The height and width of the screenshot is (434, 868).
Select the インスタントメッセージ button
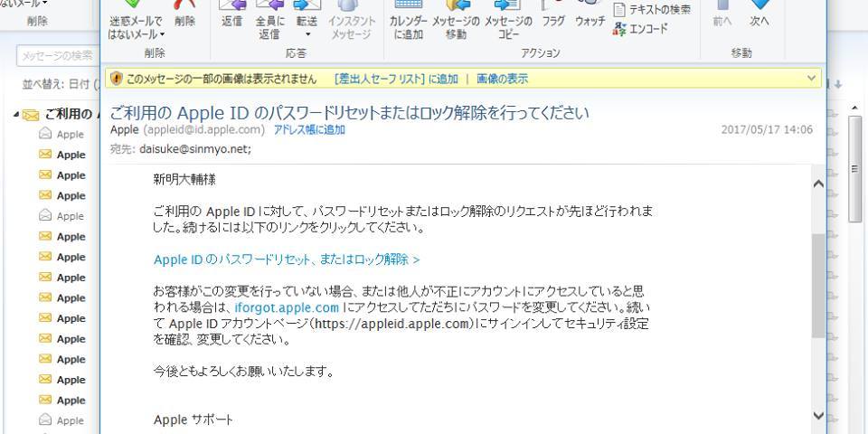pyautogui.click(x=352, y=20)
